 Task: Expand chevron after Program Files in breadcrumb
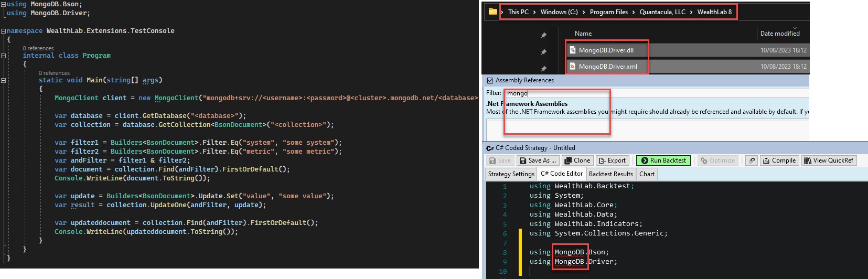[x=634, y=12]
